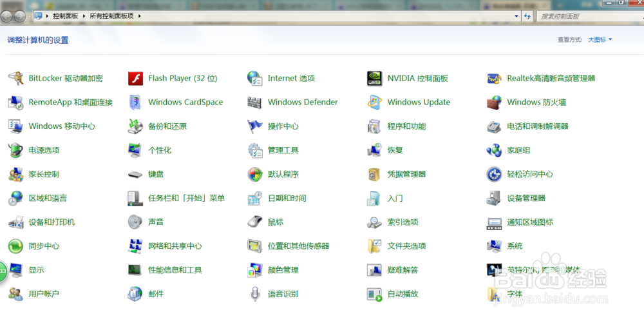Open 个性化 icon

tap(135, 150)
